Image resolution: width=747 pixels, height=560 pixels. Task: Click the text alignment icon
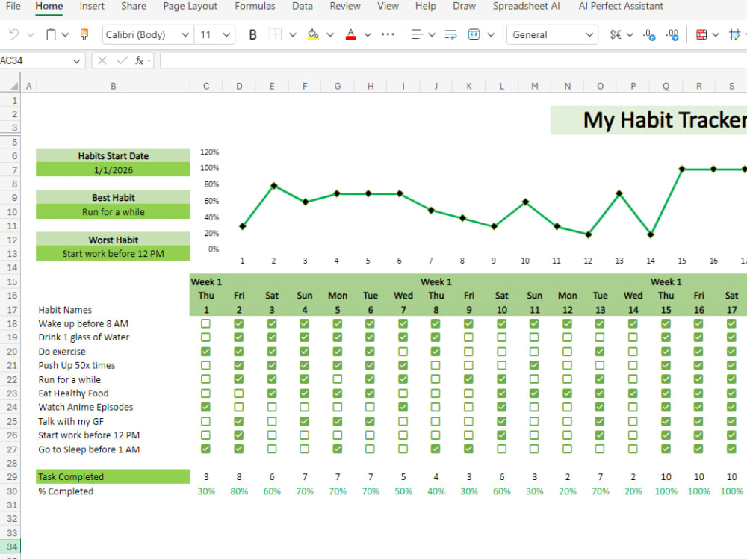(x=418, y=34)
